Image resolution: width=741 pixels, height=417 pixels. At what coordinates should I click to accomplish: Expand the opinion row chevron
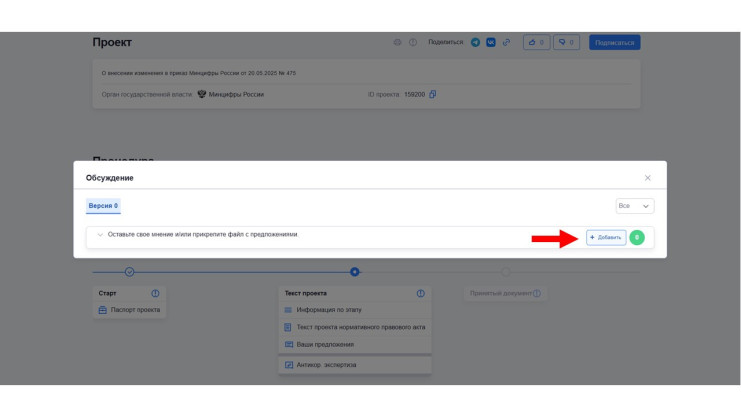(100, 234)
